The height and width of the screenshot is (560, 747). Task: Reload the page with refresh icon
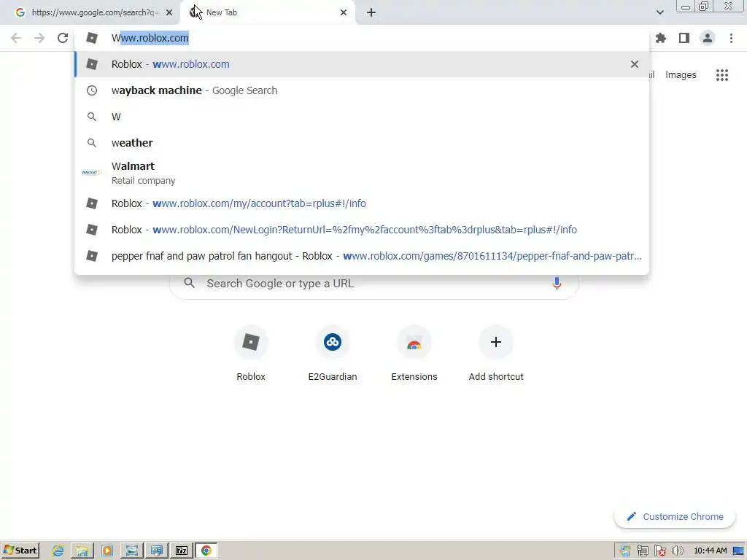[x=63, y=38]
